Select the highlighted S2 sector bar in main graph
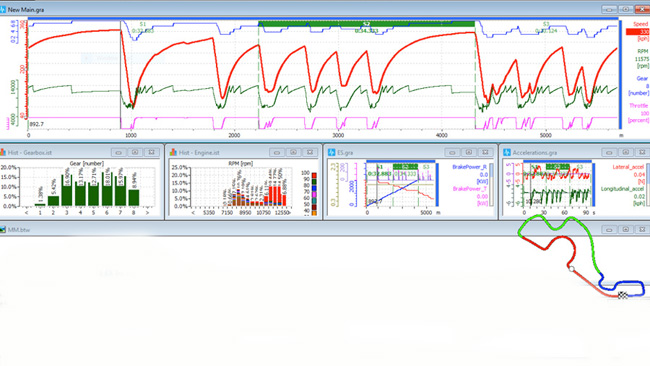Screen dimensions: 650x366 (x=366, y=24)
